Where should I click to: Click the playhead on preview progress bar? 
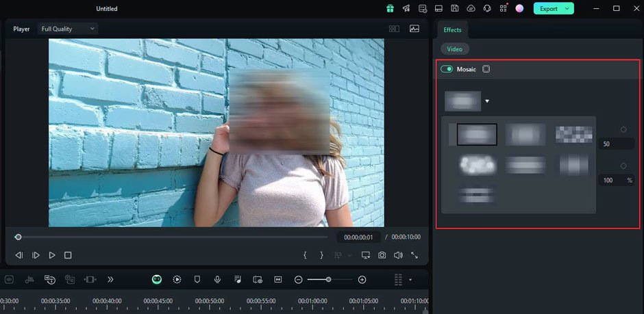coord(18,237)
